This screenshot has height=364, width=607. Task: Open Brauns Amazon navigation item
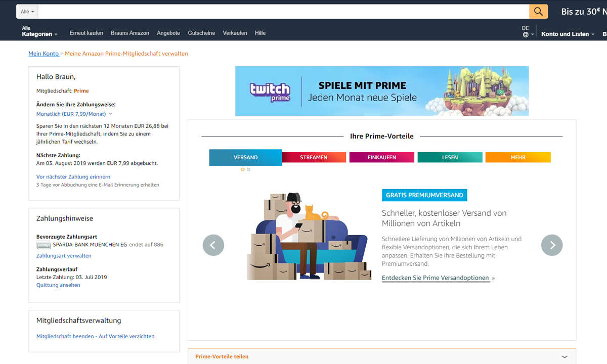tap(130, 33)
